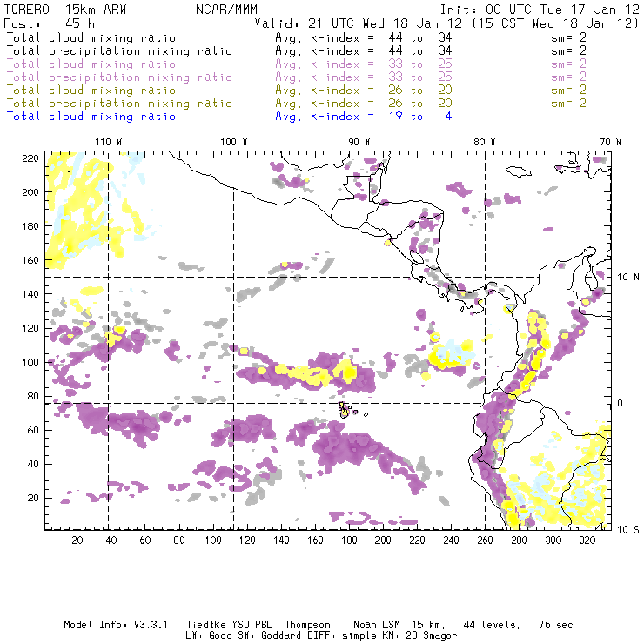This screenshot has width=644, height=644.
Task: Select the '110 W' longitude label
Action: coord(109,142)
